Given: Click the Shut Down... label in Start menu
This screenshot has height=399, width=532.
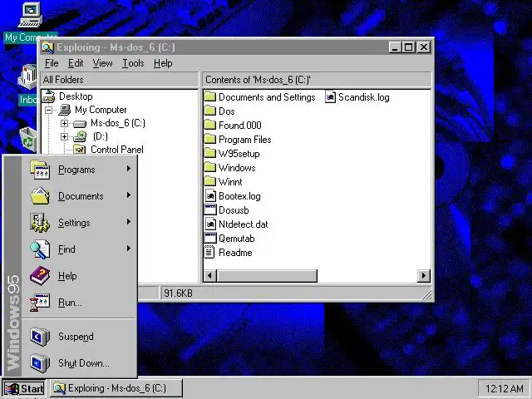Looking at the screenshot, I should click(x=84, y=363).
